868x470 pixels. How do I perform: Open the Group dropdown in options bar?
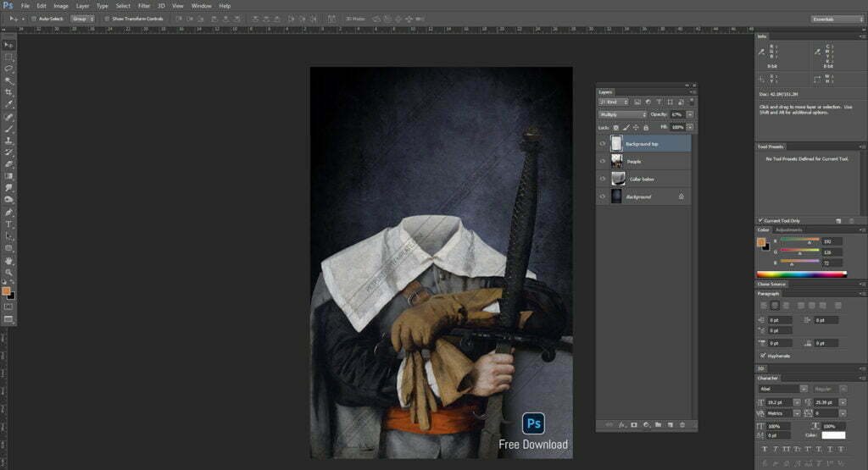[x=81, y=18]
